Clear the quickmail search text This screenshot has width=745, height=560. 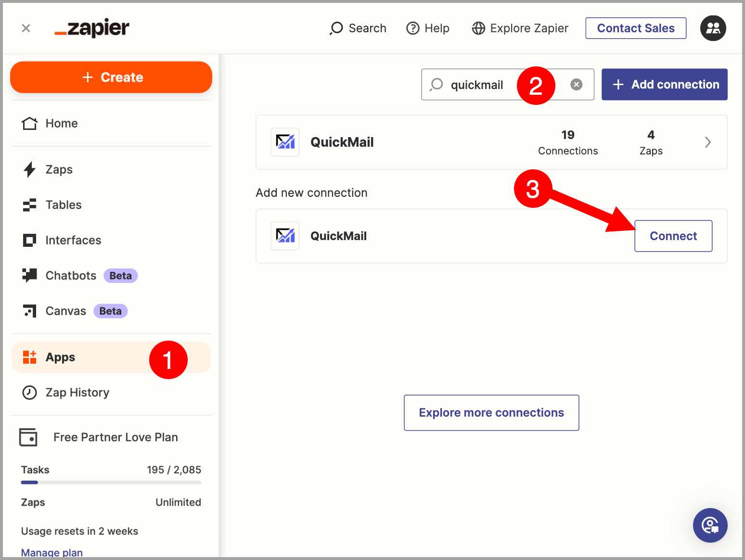[576, 85]
